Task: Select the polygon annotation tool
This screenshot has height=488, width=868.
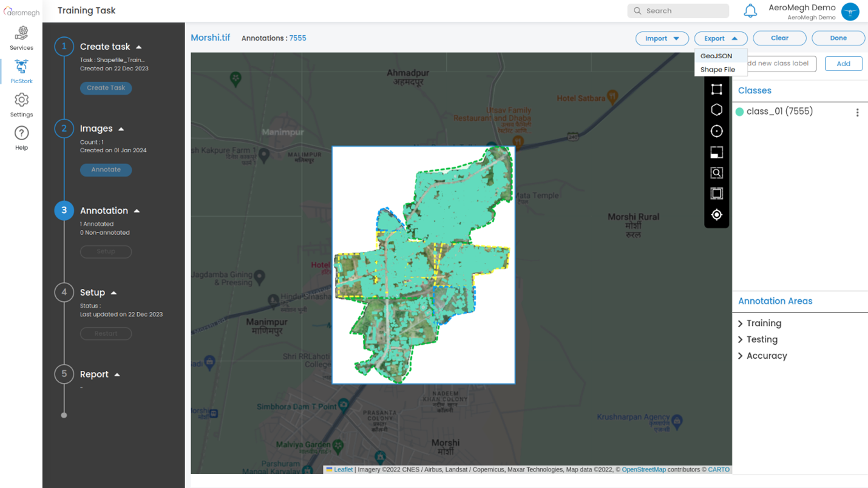Action: [716, 110]
